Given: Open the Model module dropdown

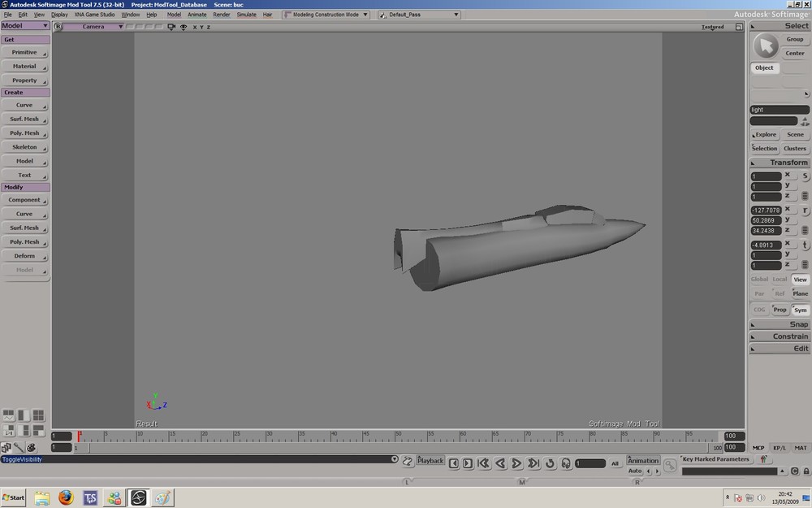Looking at the screenshot, I should (x=25, y=25).
